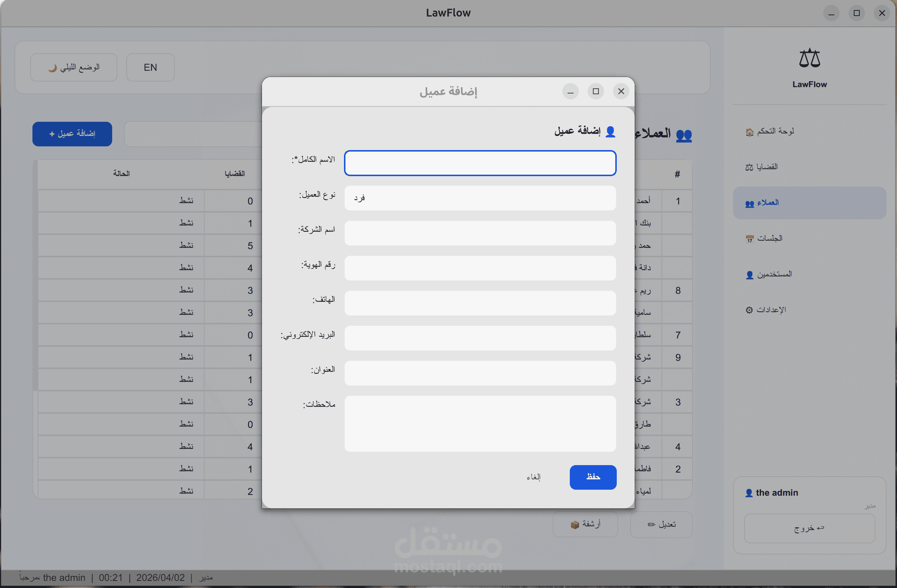
Task: Click the company name input field
Action: 480,233
